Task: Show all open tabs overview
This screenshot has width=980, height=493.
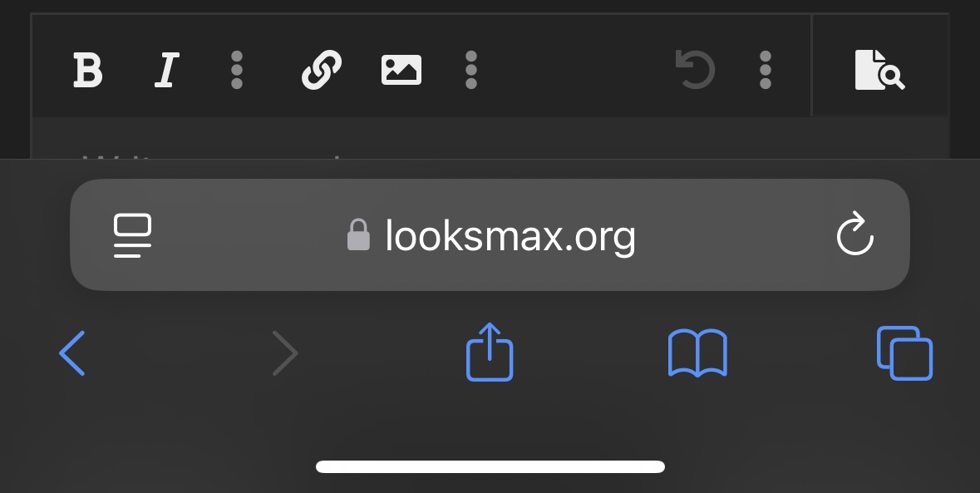Action: pyautogui.click(x=904, y=353)
